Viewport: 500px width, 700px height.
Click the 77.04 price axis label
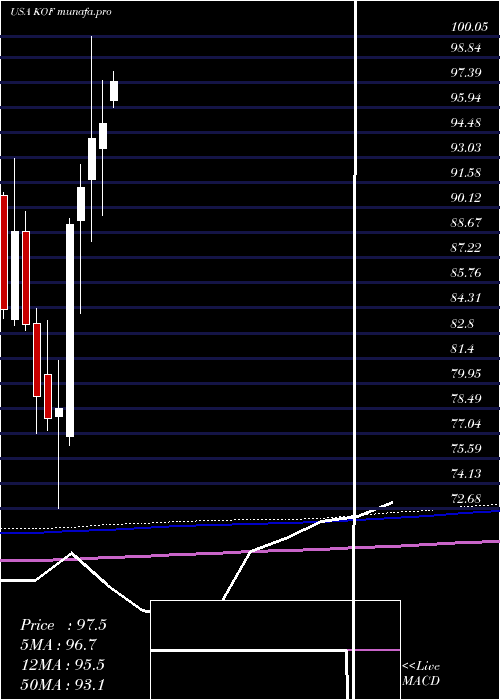[x=467, y=424]
